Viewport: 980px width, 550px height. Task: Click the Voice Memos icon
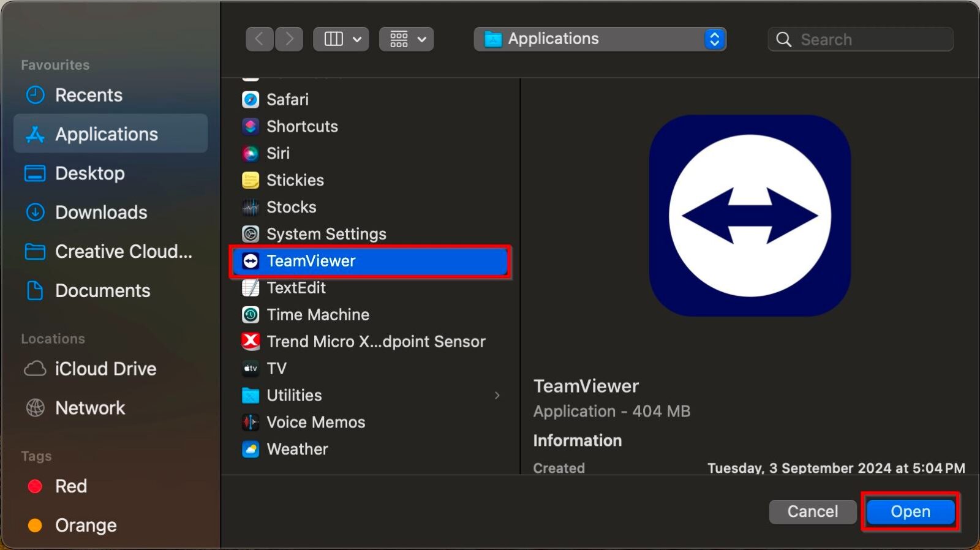pos(251,422)
